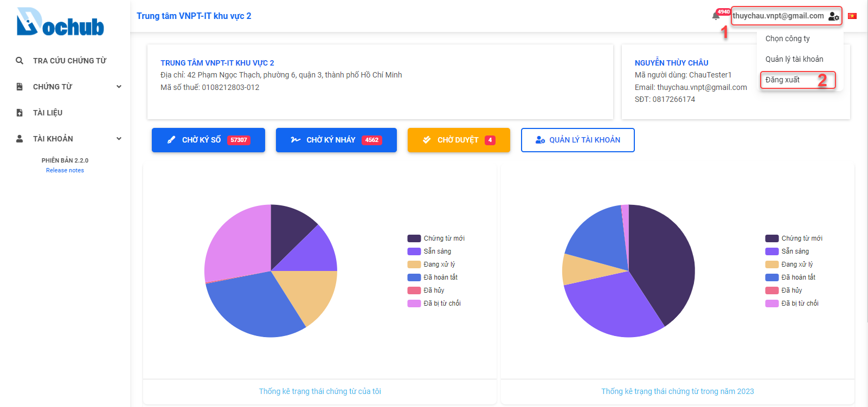Viewport: 868px width, 407px height.
Task: Toggle Chứng từ mới swatch in right legend
Action: pos(772,238)
